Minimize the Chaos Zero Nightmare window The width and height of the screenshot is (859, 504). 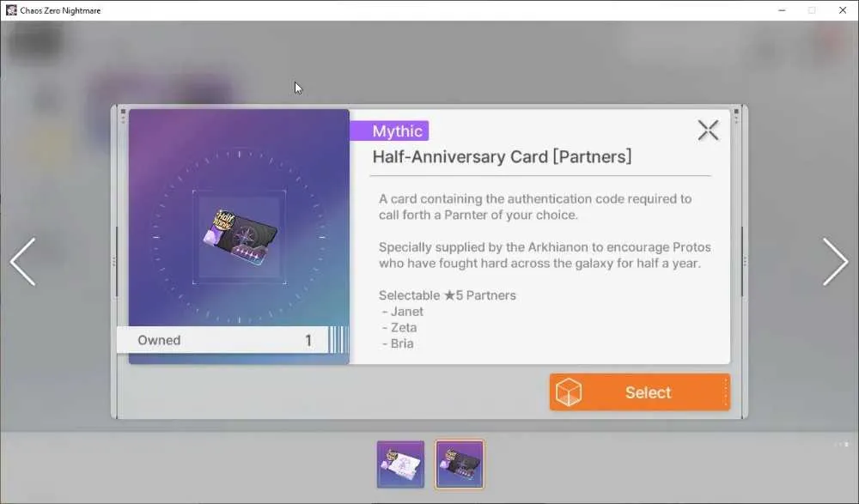(782, 10)
